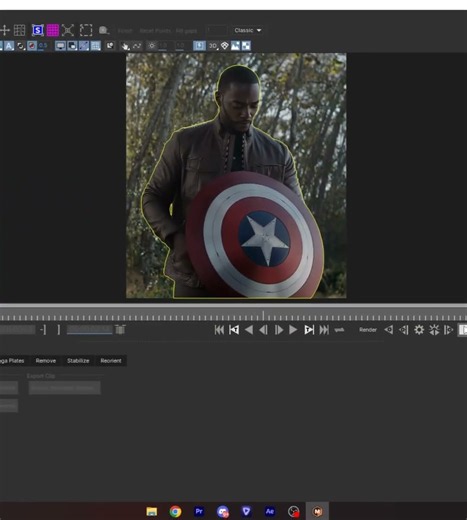The image size is (467, 520).
Task: Click the Mocha taskbar icon
Action: click(x=317, y=511)
